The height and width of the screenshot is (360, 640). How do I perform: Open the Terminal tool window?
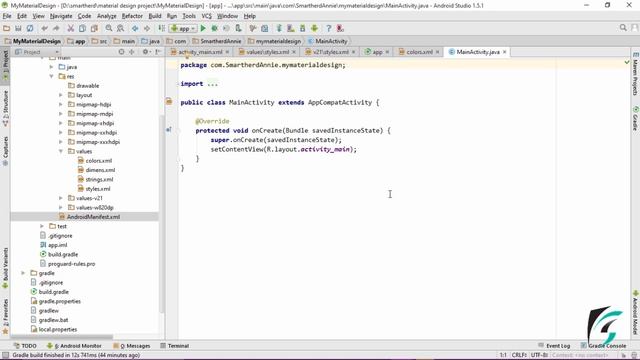pyautogui.click(x=174, y=346)
